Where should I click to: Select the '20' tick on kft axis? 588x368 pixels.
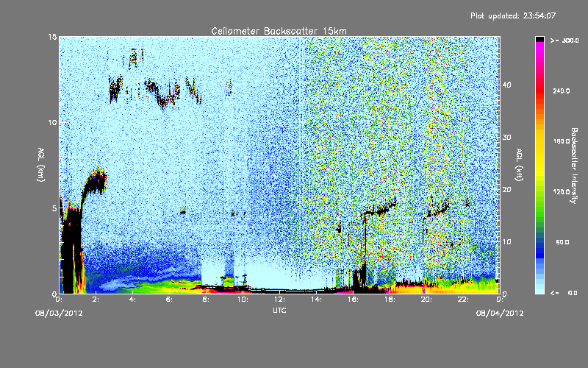pos(506,190)
